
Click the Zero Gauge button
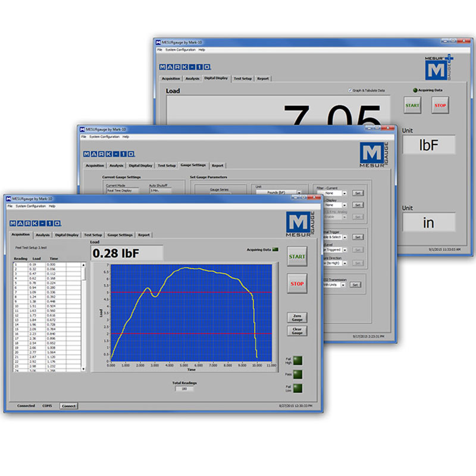click(x=297, y=318)
